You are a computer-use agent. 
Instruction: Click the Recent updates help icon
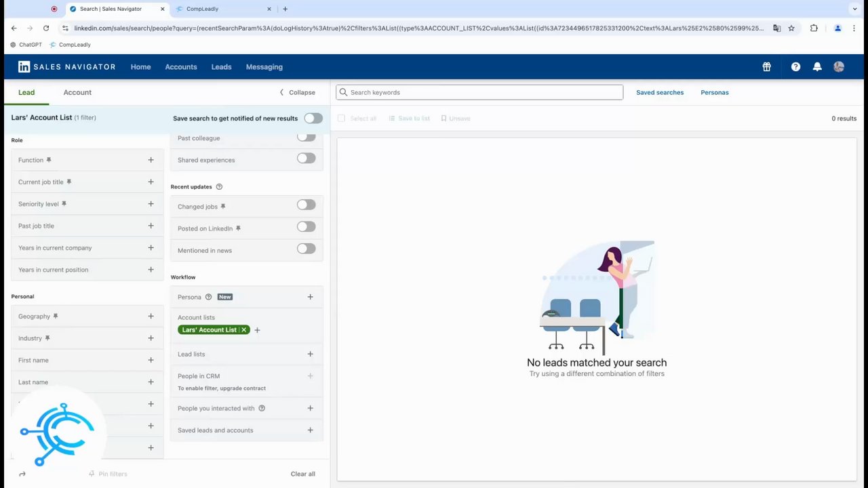point(219,187)
